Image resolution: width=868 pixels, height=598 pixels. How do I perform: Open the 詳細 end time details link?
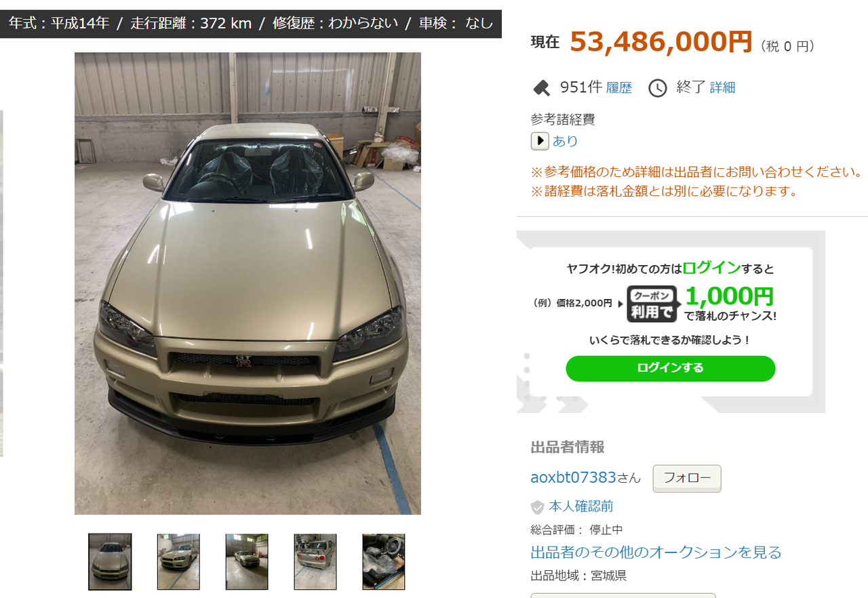click(722, 87)
